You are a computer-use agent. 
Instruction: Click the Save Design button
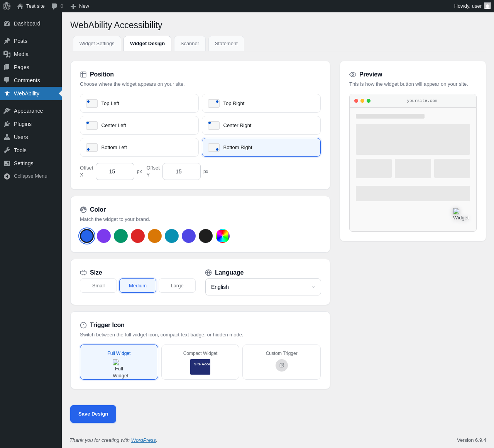[x=93, y=414]
